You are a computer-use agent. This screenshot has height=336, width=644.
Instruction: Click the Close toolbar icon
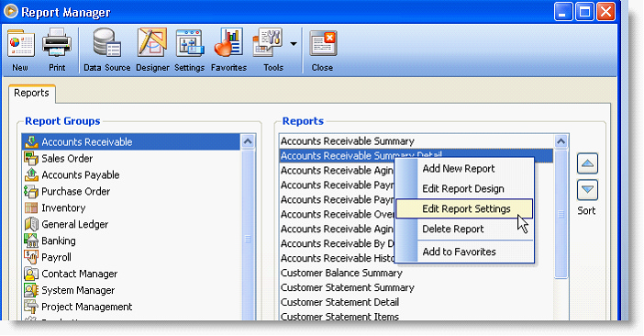tap(323, 43)
